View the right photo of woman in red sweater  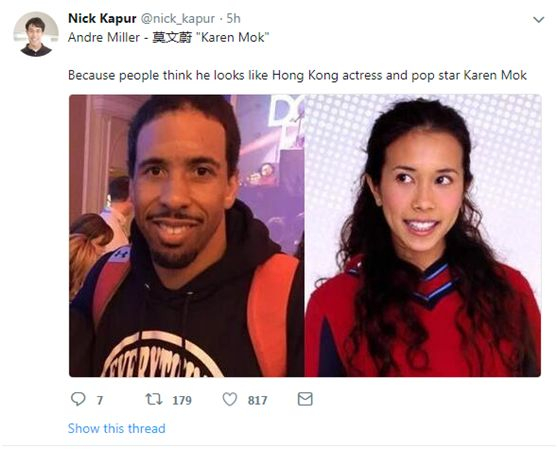tap(422, 236)
